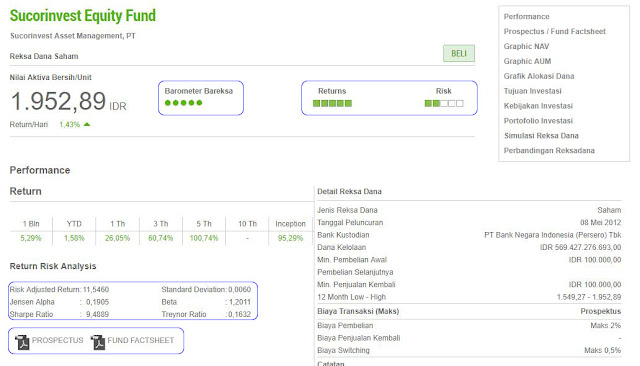Open Simulasi Reksa Dana link
The width and height of the screenshot is (640, 366).
coord(541,136)
